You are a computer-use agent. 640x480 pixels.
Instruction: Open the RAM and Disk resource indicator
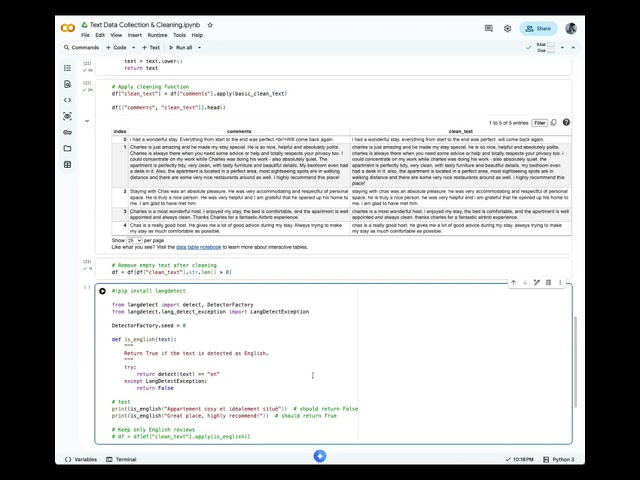click(x=546, y=47)
